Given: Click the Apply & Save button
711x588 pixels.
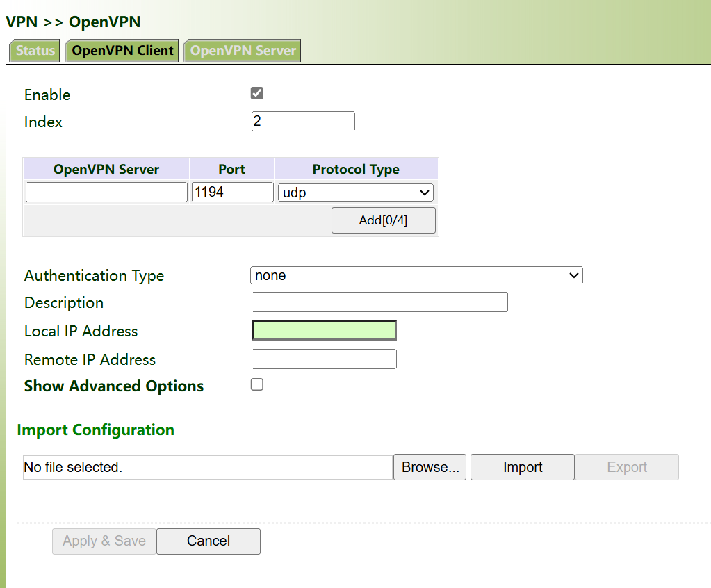Looking at the screenshot, I should pyautogui.click(x=104, y=541).
